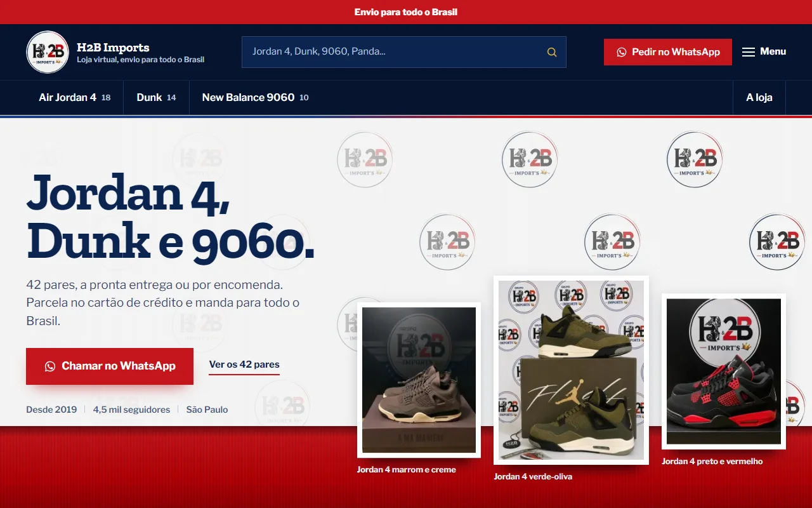The height and width of the screenshot is (508, 812).
Task: Open the Jordan 4 verde-oliva photo
Action: click(x=571, y=370)
